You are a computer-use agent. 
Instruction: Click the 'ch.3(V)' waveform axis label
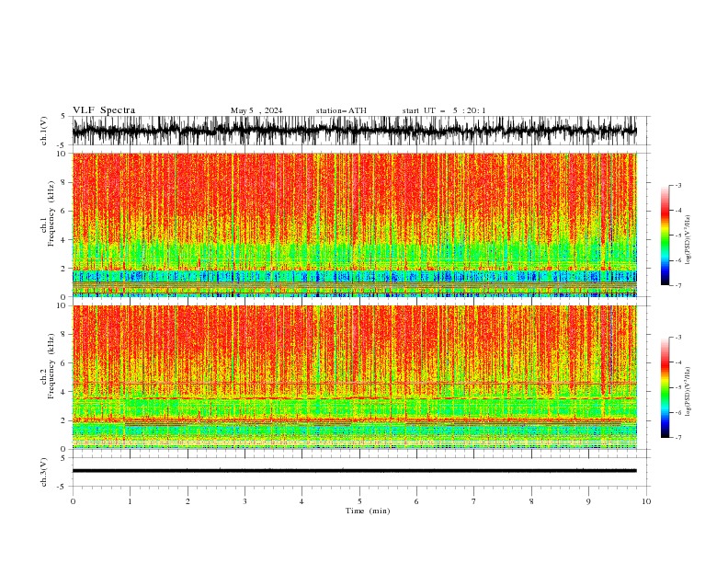point(44,472)
